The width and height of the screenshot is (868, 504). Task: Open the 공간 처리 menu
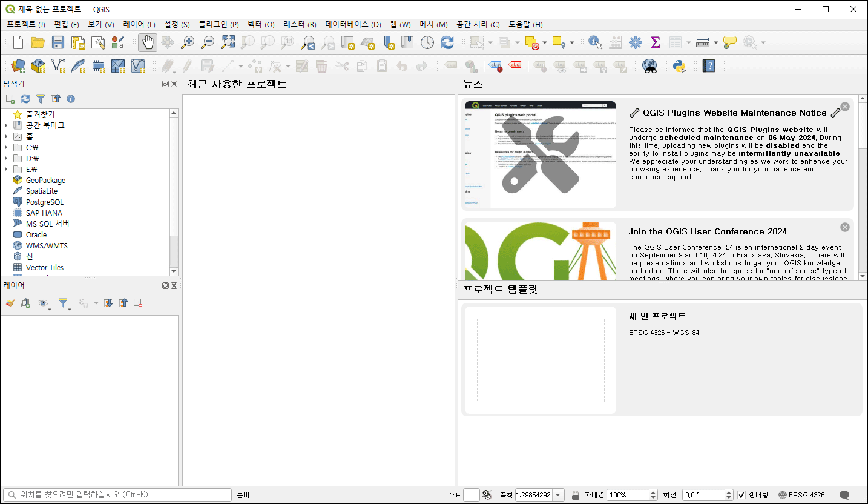(x=478, y=24)
